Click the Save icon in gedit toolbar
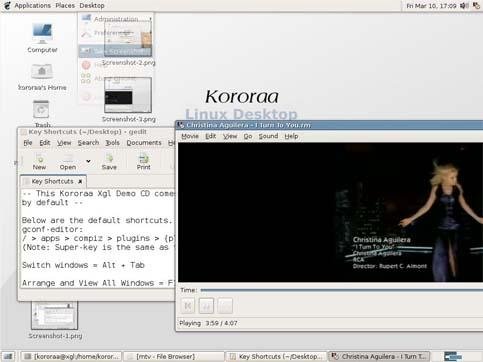The height and width of the screenshot is (362, 483). (109, 162)
